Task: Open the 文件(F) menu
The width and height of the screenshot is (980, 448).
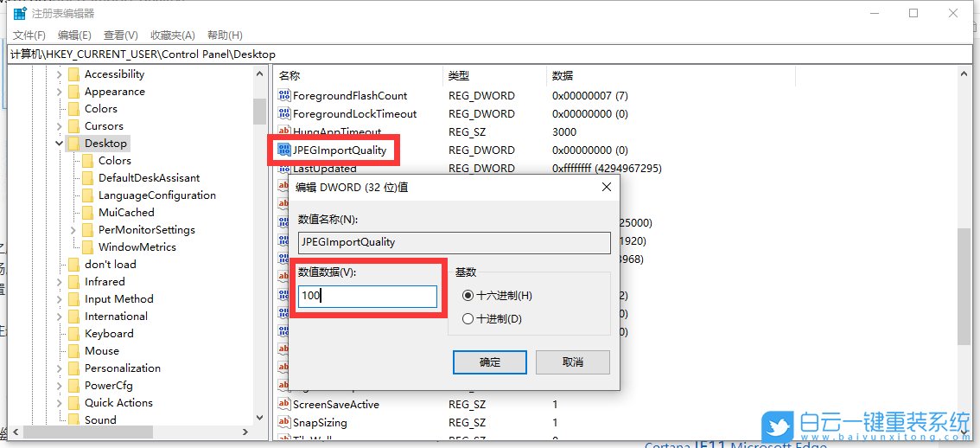Action: (29, 35)
